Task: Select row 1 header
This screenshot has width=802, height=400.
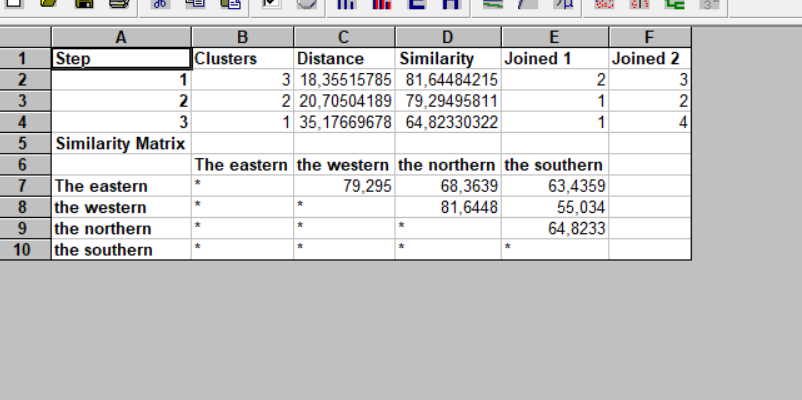Action: pyautogui.click(x=25, y=58)
